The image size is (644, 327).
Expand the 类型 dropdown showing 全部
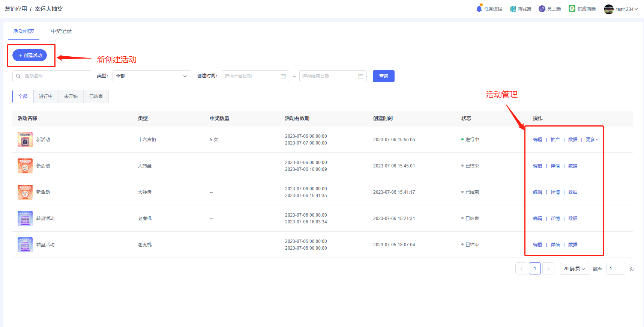coord(152,76)
